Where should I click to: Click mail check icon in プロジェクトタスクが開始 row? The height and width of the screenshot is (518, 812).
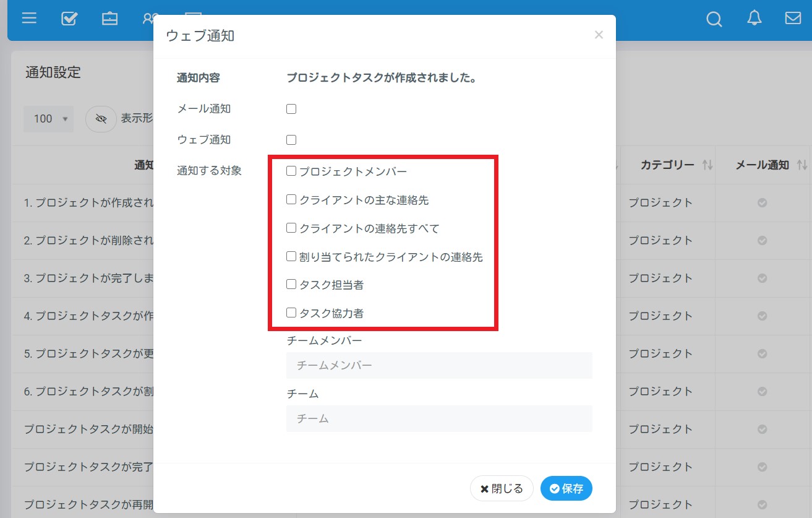[x=763, y=429]
